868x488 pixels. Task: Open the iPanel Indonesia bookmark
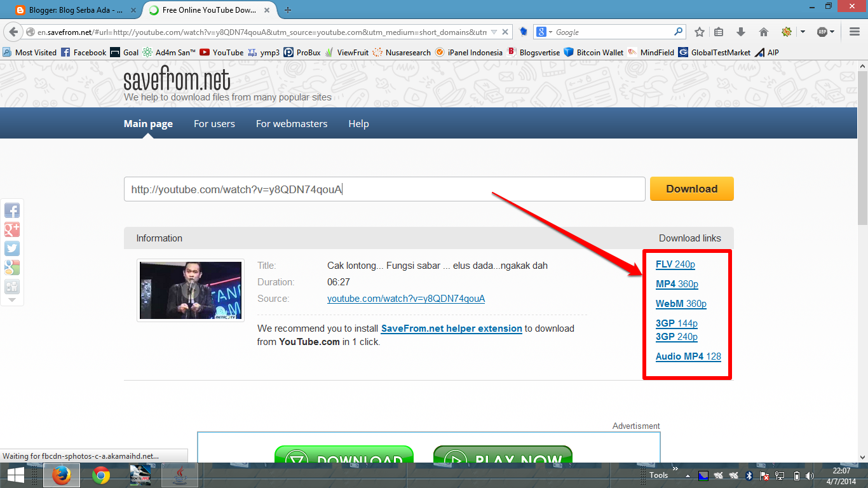coord(469,53)
